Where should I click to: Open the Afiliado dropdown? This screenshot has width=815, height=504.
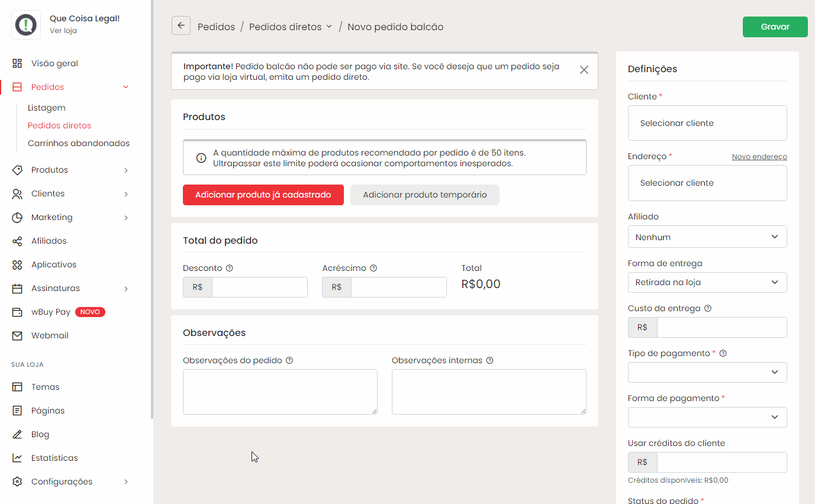(x=707, y=237)
